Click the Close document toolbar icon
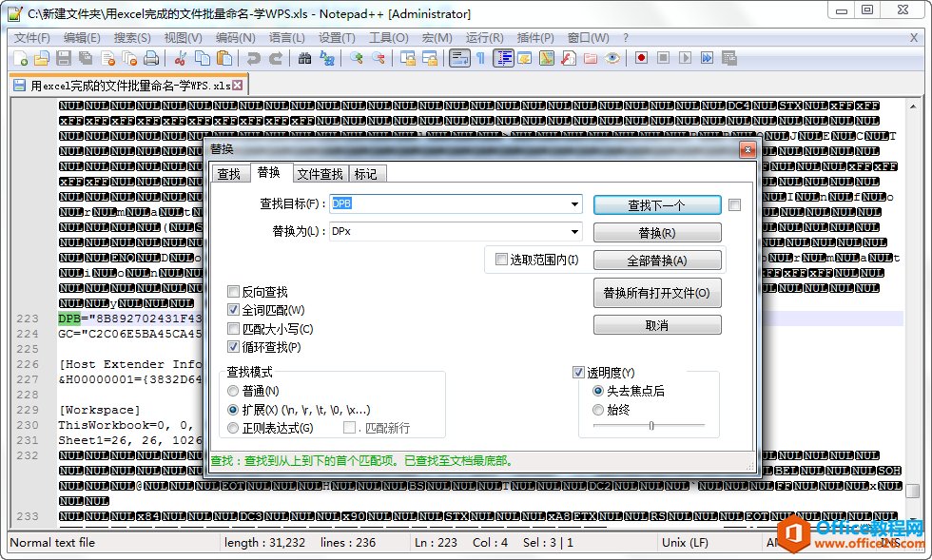This screenshot has width=932, height=560. click(107, 58)
